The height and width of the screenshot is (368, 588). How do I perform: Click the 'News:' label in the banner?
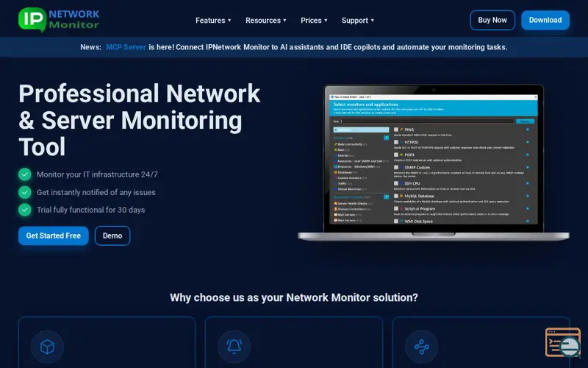click(90, 47)
